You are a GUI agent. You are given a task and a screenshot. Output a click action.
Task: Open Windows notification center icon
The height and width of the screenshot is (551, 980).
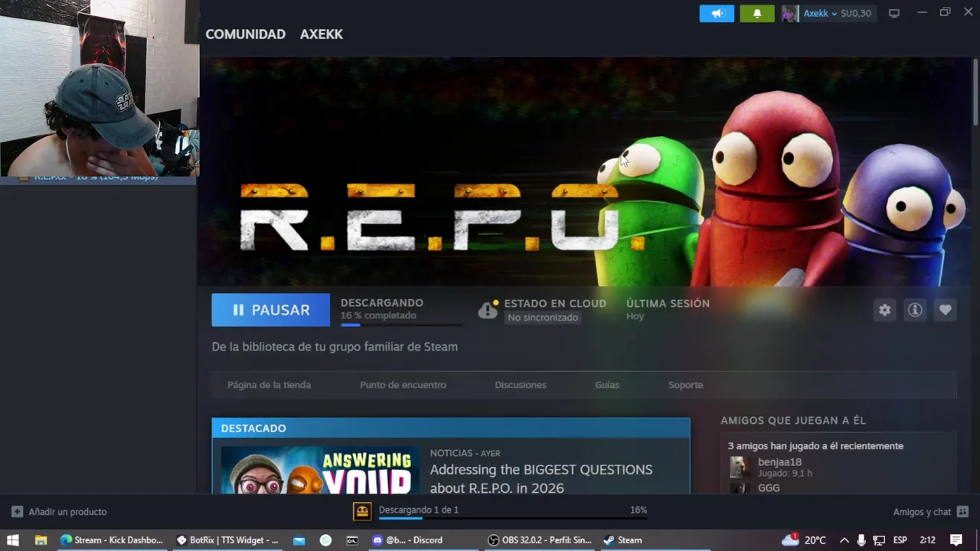click(x=956, y=540)
